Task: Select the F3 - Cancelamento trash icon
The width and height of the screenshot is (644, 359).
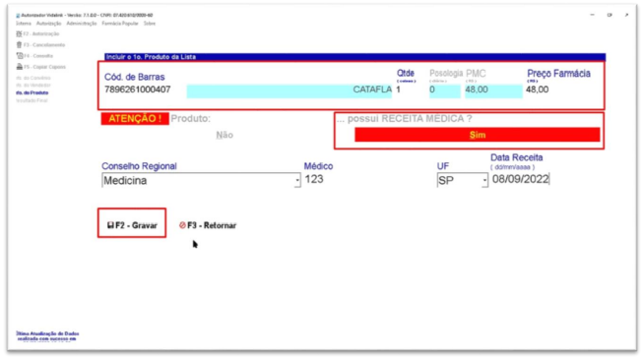Action: point(19,44)
